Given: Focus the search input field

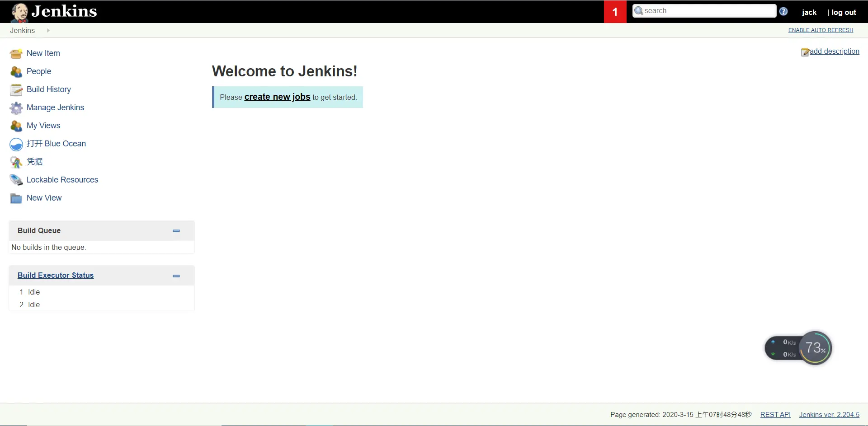Looking at the screenshot, I should [704, 11].
